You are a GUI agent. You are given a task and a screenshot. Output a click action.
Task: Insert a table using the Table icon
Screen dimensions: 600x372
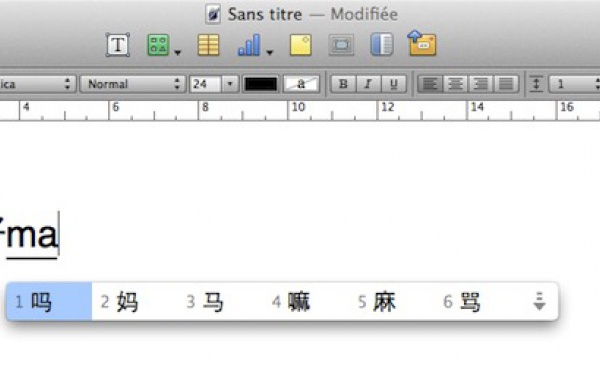209,45
